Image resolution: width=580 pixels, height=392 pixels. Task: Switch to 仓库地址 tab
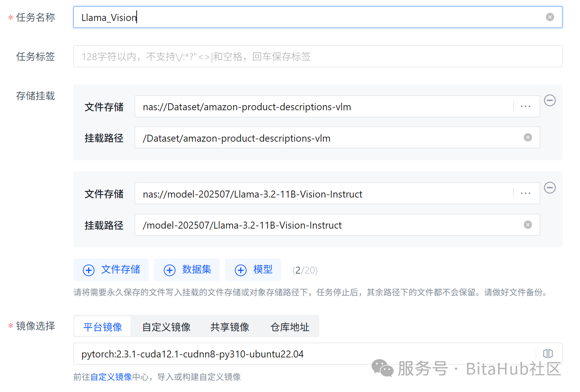[290, 327]
